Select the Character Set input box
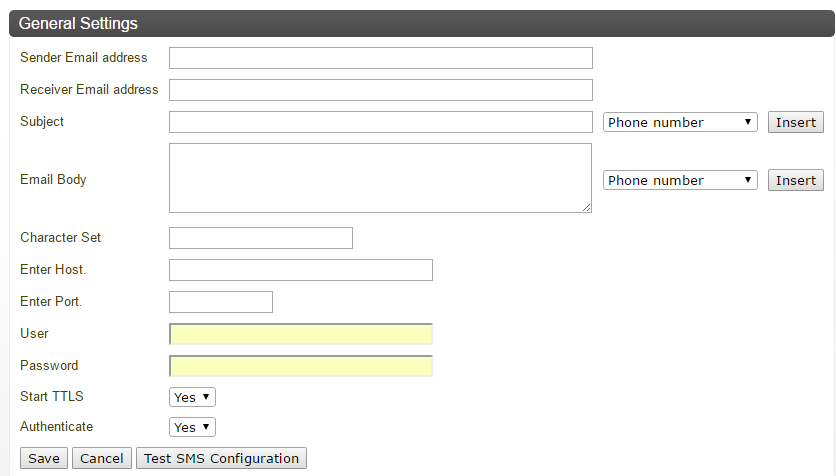The width and height of the screenshot is (836, 476). point(260,238)
